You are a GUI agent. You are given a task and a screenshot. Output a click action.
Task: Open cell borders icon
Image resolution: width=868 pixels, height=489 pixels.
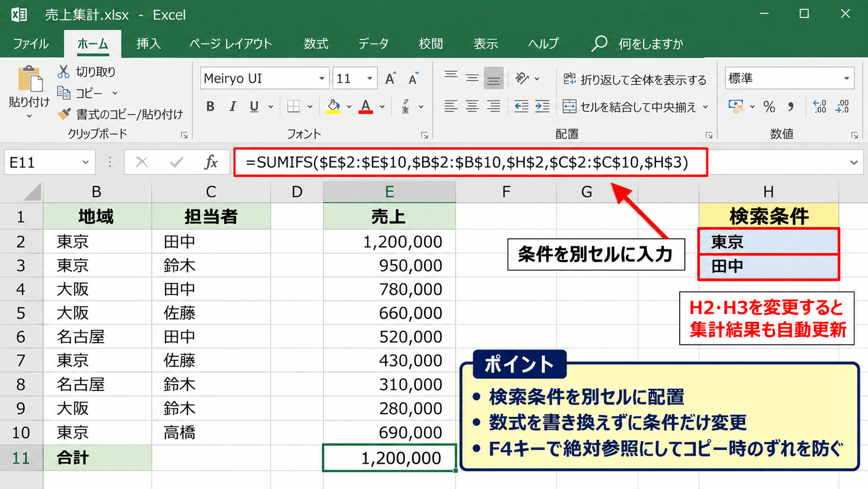click(x=293, y=107)
